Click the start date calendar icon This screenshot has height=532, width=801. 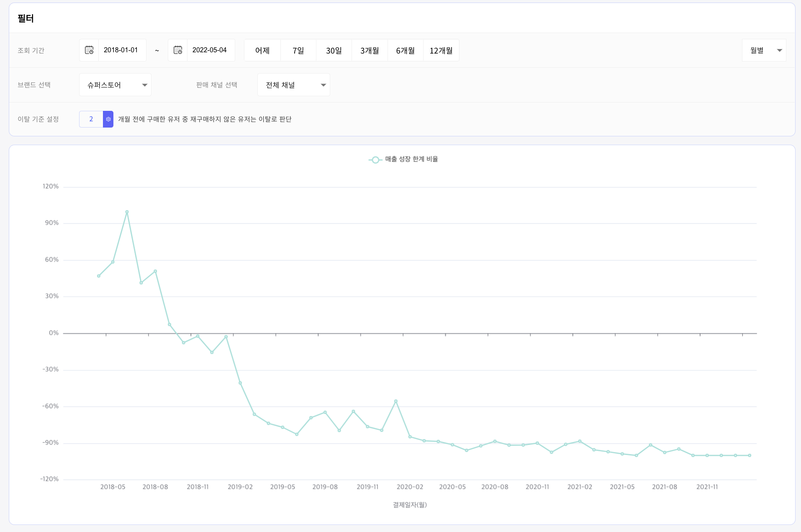[89, 50]
